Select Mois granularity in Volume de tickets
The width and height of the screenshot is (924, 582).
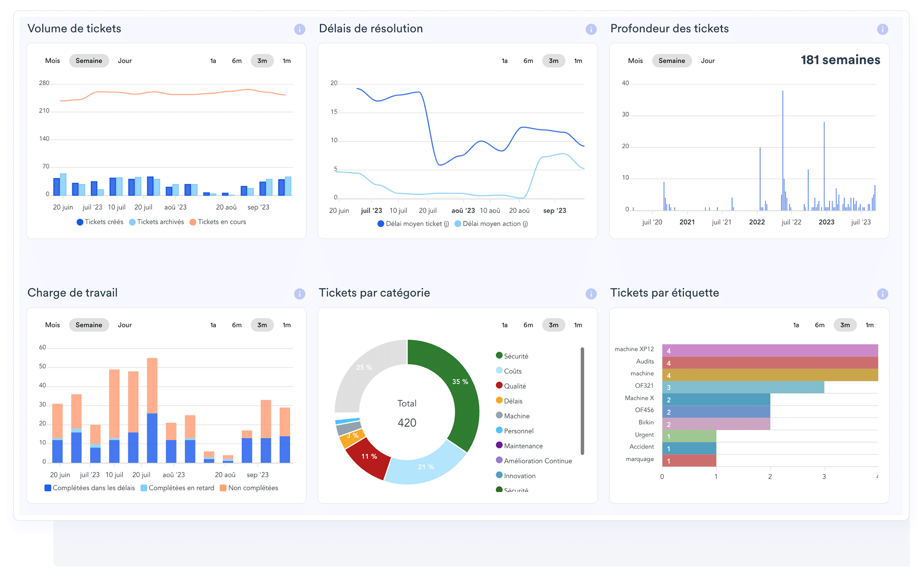pyautogui.click(x=52, y=61)
